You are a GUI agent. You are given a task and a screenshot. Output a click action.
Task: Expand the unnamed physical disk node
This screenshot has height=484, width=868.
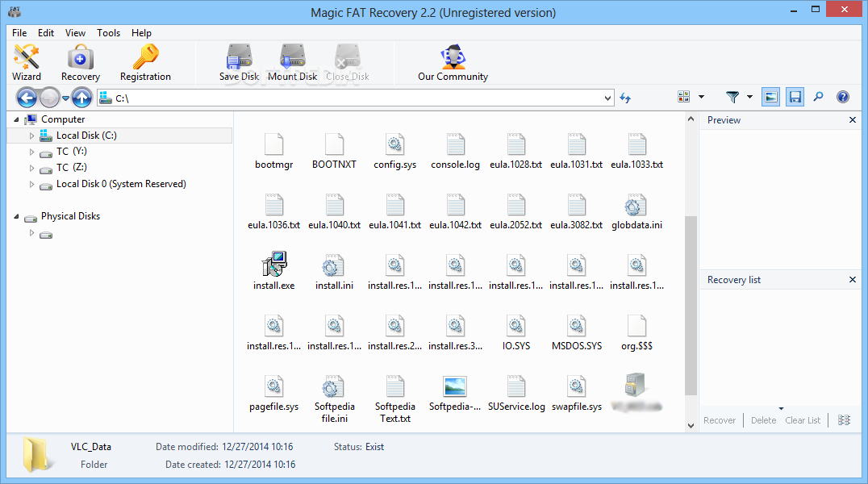[x=31, y=233]
